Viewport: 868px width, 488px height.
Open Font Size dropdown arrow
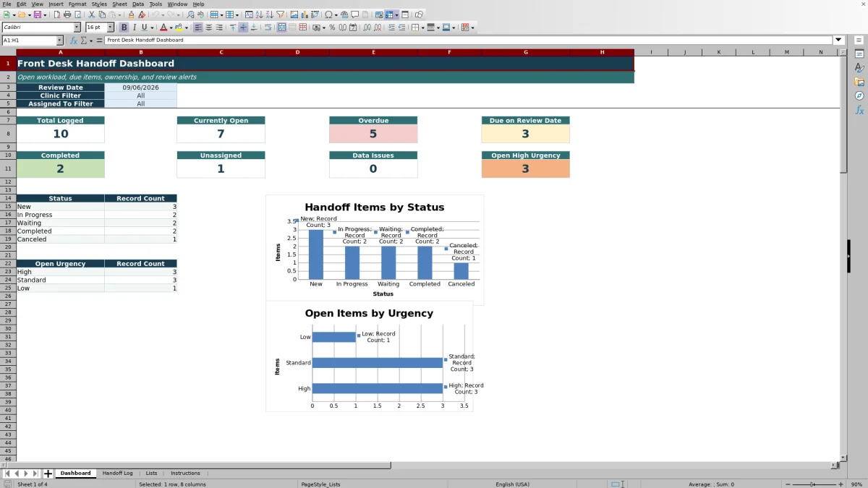coord(111,27)
